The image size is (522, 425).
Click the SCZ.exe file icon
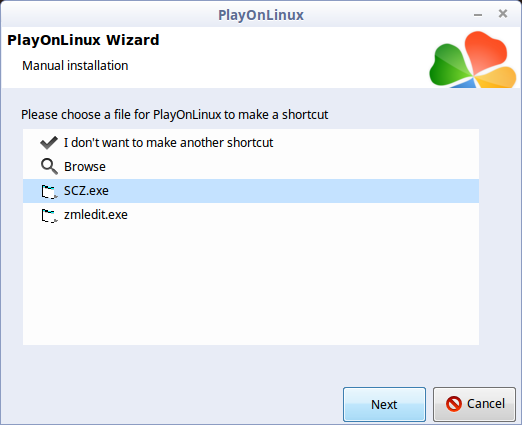click(x=49, y=191)
